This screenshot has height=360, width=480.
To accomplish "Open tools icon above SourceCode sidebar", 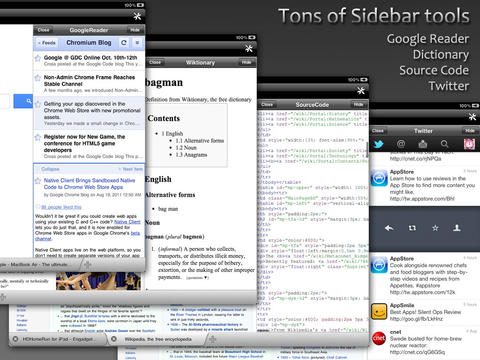I will pos(361,91).
